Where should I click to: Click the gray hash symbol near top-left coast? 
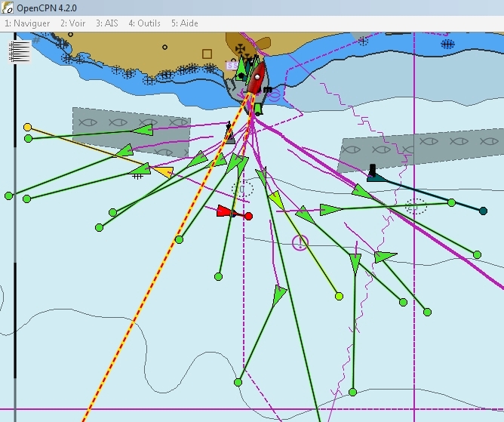tap(36, 39)
